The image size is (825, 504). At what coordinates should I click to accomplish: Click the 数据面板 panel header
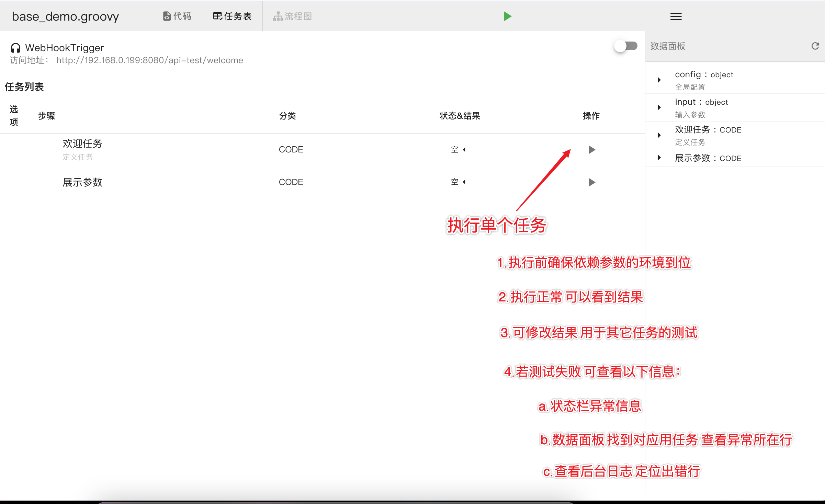(x=668, y=46)
